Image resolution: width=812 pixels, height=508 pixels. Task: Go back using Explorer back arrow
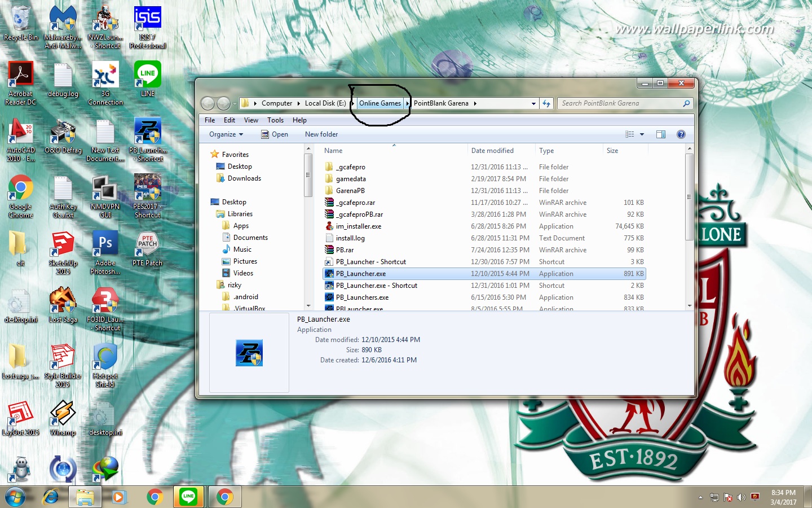coord(208,103)
